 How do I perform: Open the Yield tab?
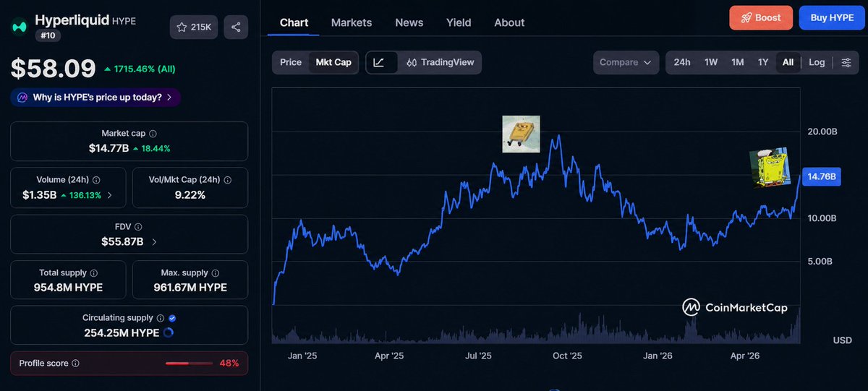[459, 22]
